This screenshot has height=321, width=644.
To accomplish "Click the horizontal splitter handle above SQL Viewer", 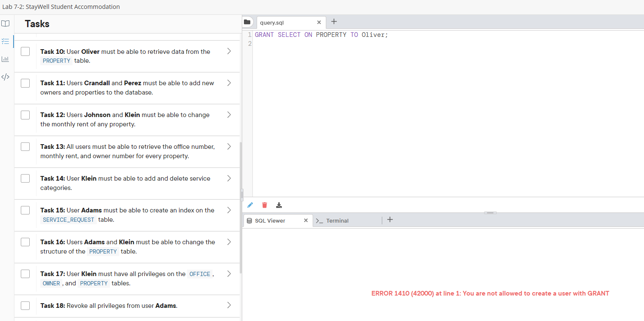I will [490, 212].
